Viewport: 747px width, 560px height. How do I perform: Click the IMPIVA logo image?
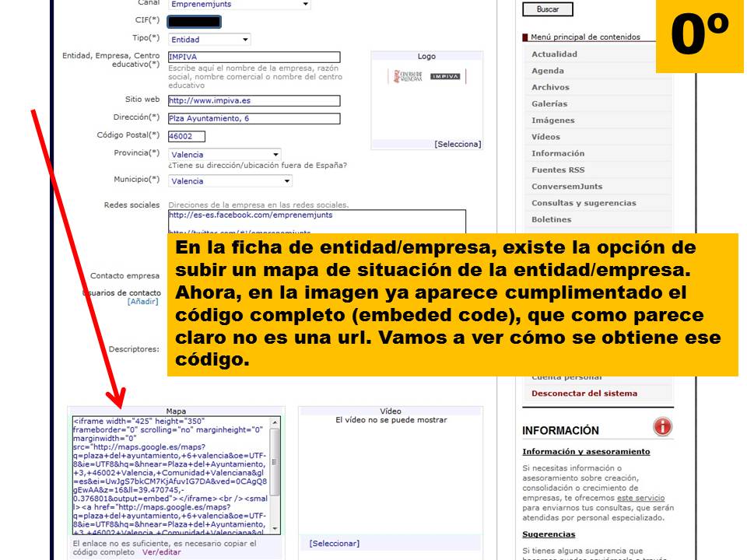pos(426,76)
